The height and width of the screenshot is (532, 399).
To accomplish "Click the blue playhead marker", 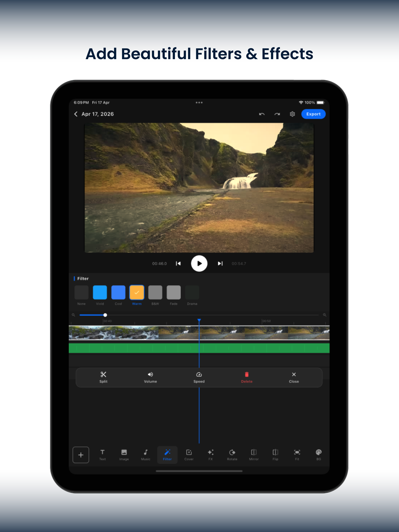I will [x=199, y=321].
